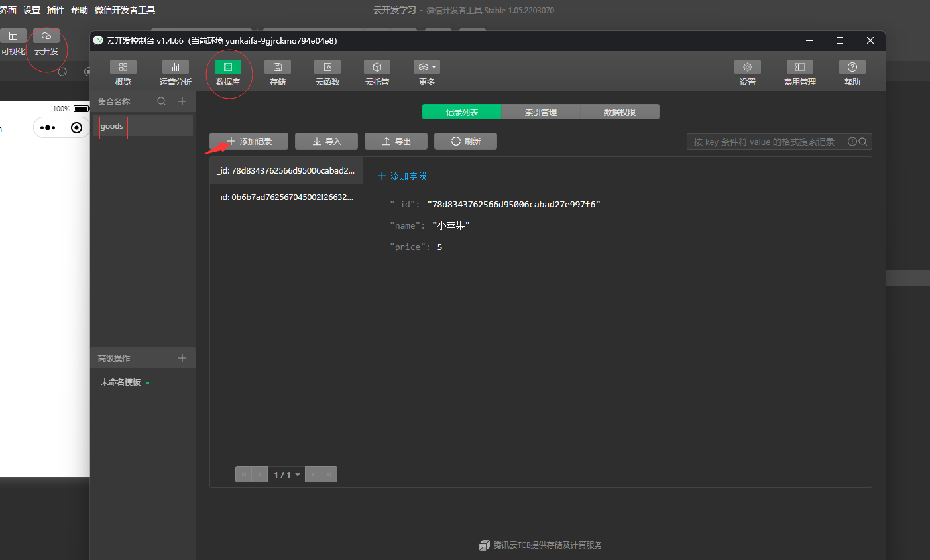
Task: Open 费用管理 billing management
Action: (800, 73)
